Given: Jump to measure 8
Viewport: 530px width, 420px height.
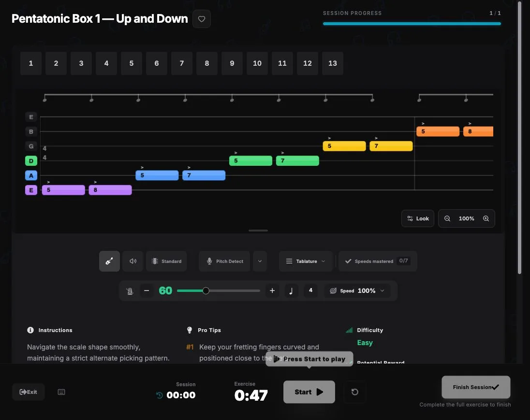Looking at the screenshot, I should [207, 63].
